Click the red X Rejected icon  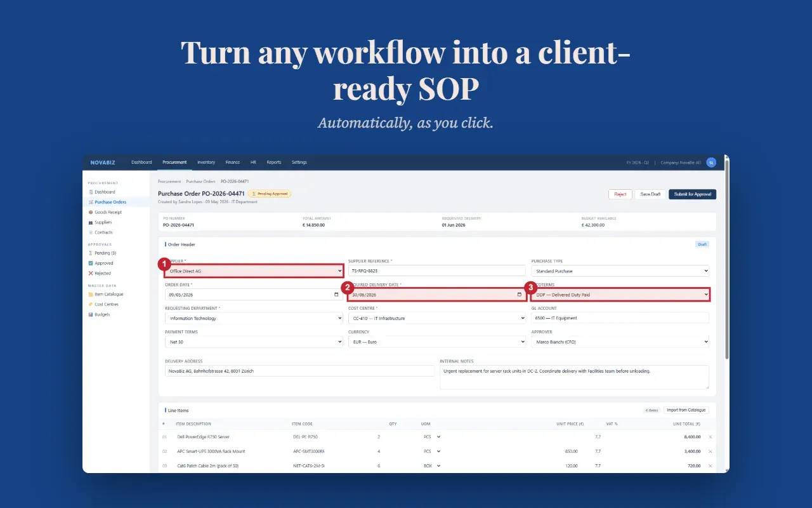[x=91, y=273]
